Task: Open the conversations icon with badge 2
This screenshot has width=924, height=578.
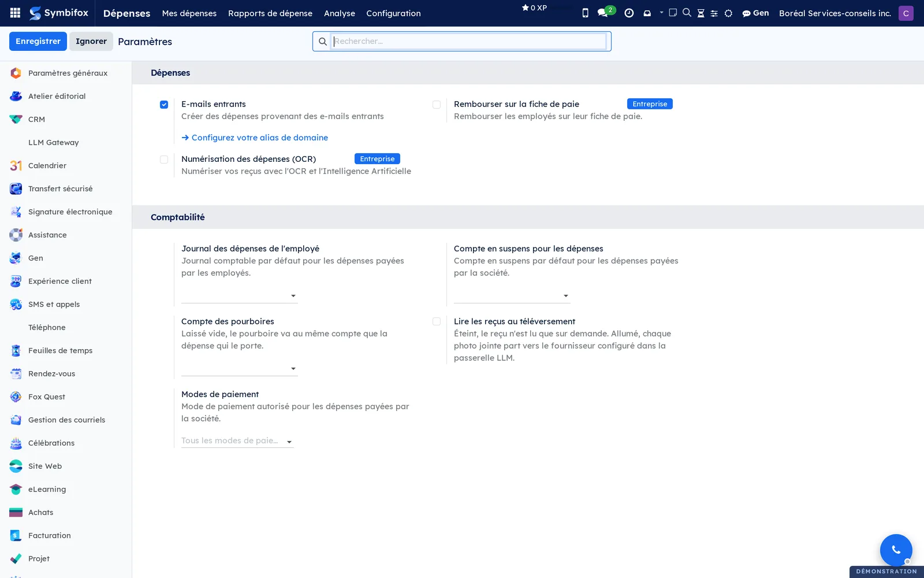Action: (605, 12)
